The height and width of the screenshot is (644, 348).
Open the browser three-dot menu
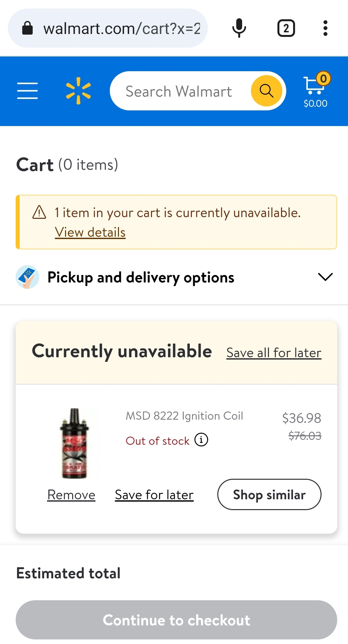click(325, 28)
